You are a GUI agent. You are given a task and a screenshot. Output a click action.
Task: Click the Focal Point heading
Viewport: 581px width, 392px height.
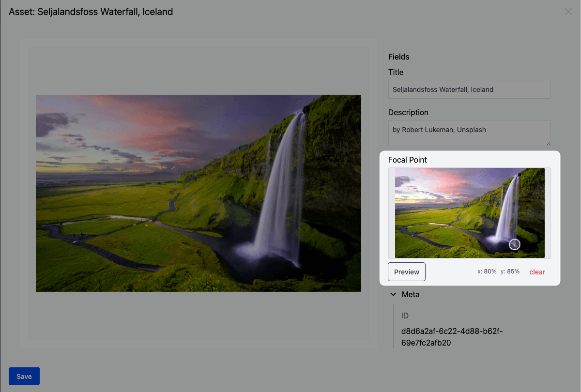point(408,160)
